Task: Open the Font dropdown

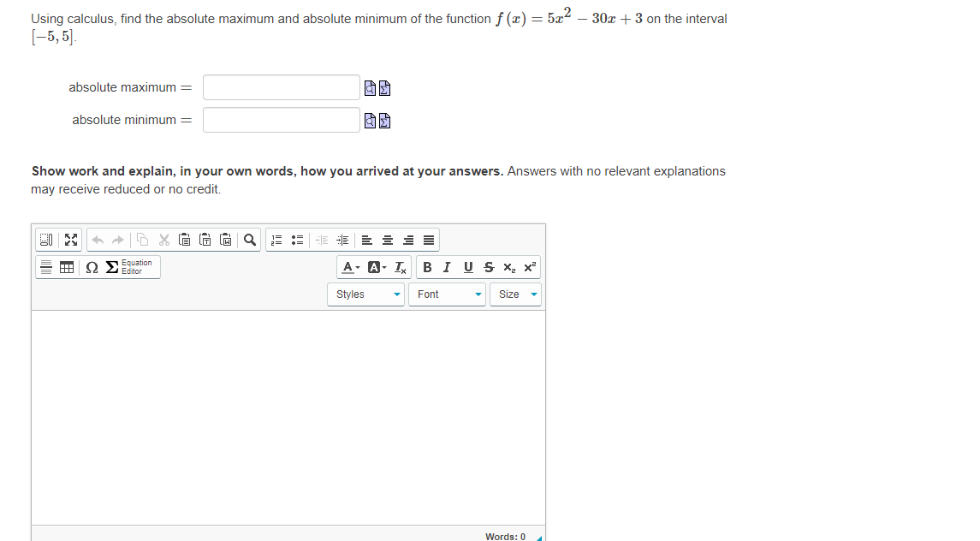Action: [447, 294]
